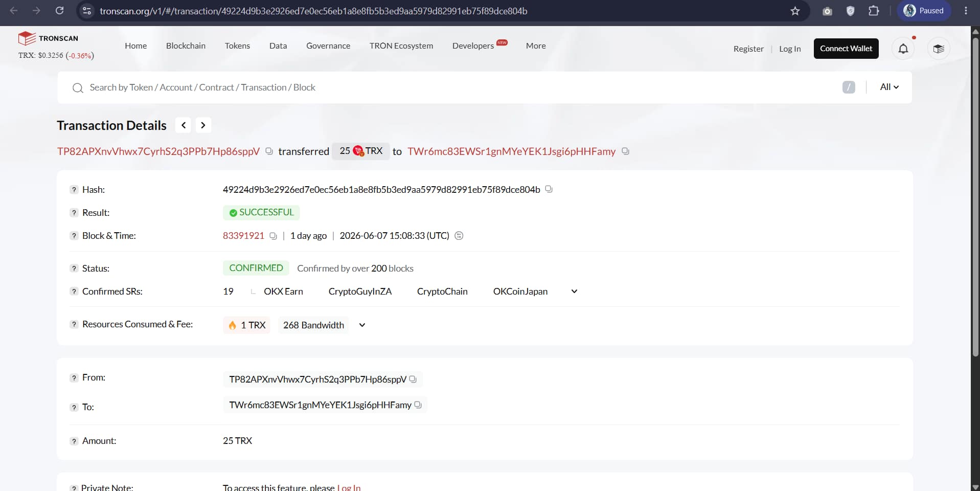Click CryptoChain representative name

pyautogui.click(x=442, y=292)
